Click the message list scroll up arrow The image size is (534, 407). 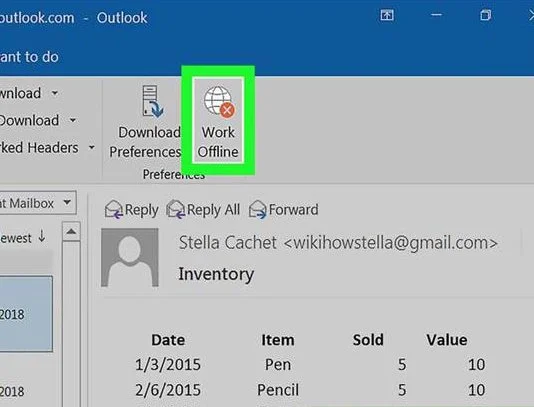click(x=71, y=232)
